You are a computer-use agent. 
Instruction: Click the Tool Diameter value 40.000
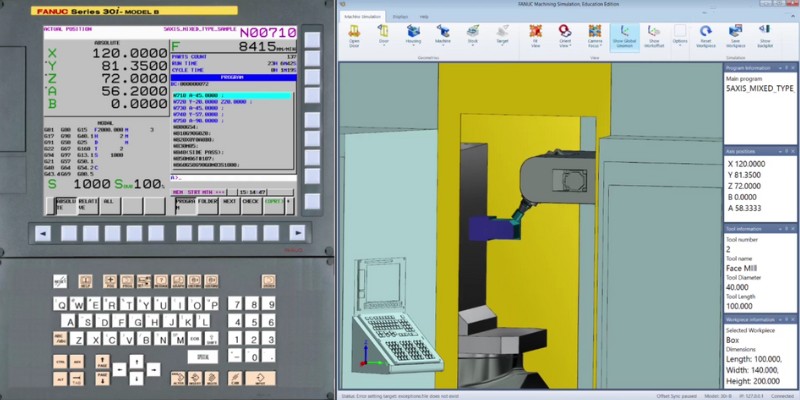click(x=737, y=287)
